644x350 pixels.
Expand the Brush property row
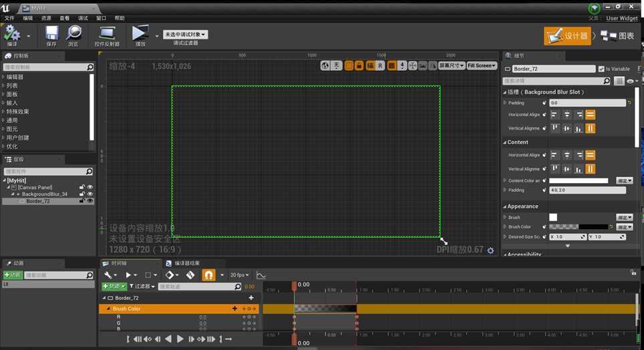pos(505,217)
